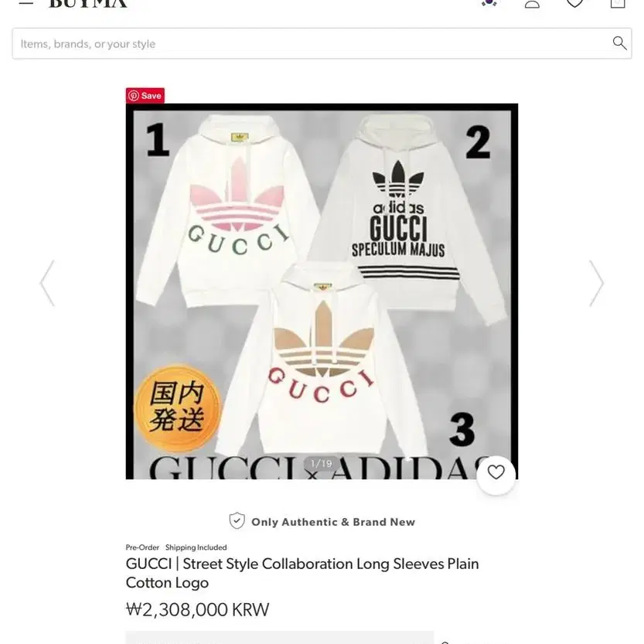Open the gray selector box below price
644x644 pixels.
pyautogui.click(x=280, y=637)
